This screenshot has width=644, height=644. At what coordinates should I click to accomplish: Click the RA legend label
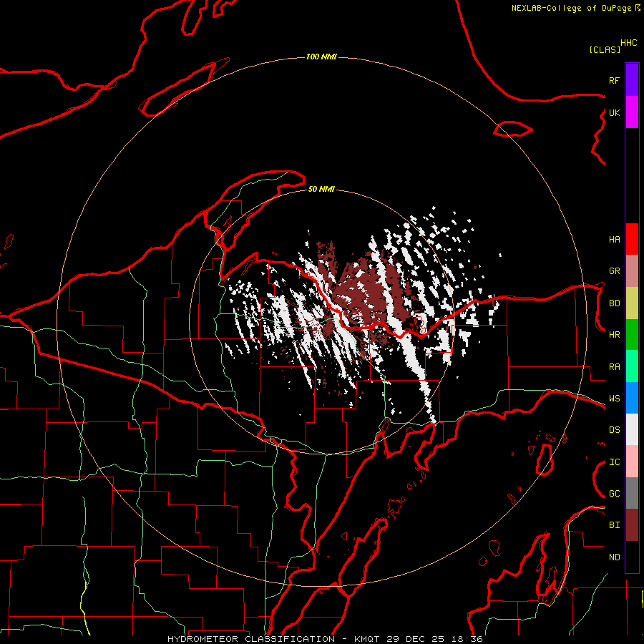coord(614,367)
